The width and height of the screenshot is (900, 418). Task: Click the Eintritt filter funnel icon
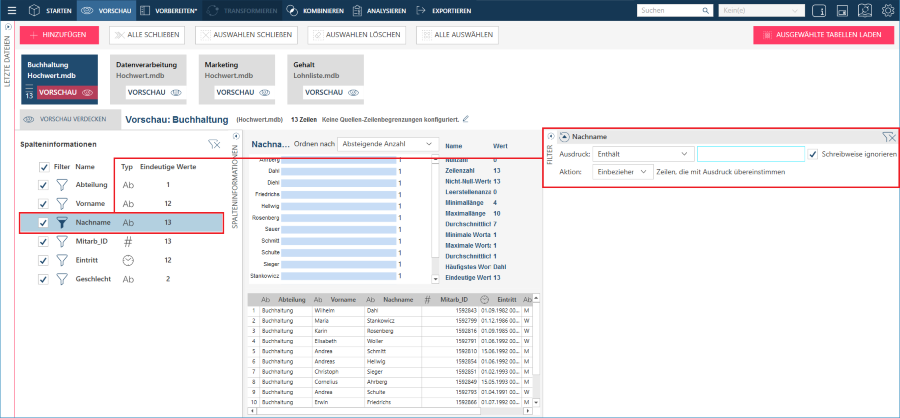click(62, 260)
